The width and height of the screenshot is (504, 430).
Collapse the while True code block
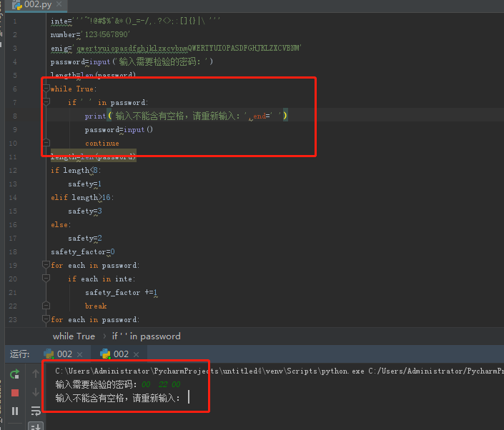[x=46, y=89]
